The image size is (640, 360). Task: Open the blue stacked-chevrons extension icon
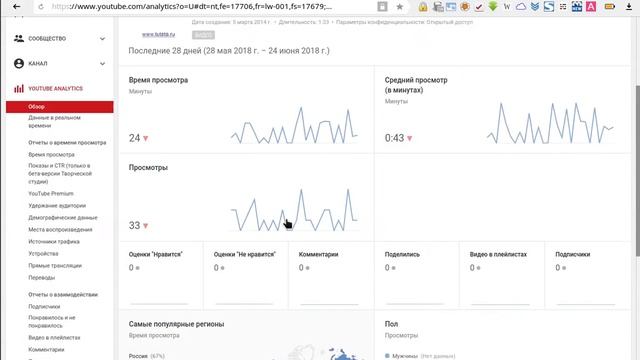(535, 7)
